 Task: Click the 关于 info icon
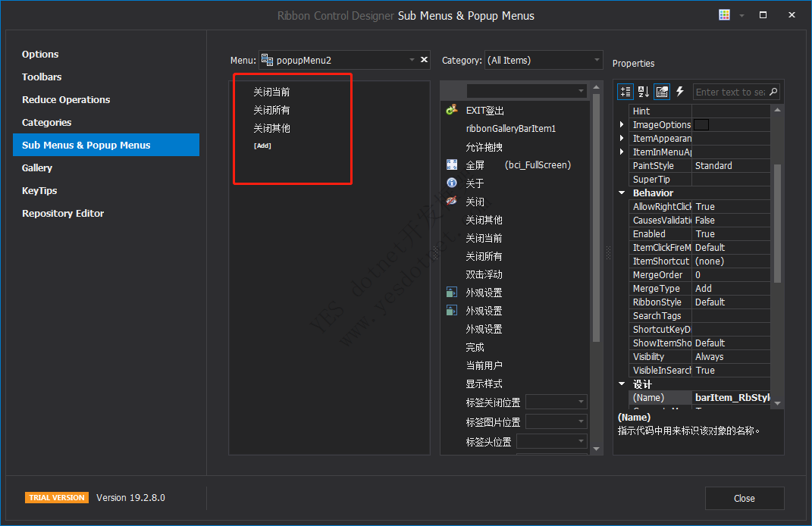click(x=452, y=183)
